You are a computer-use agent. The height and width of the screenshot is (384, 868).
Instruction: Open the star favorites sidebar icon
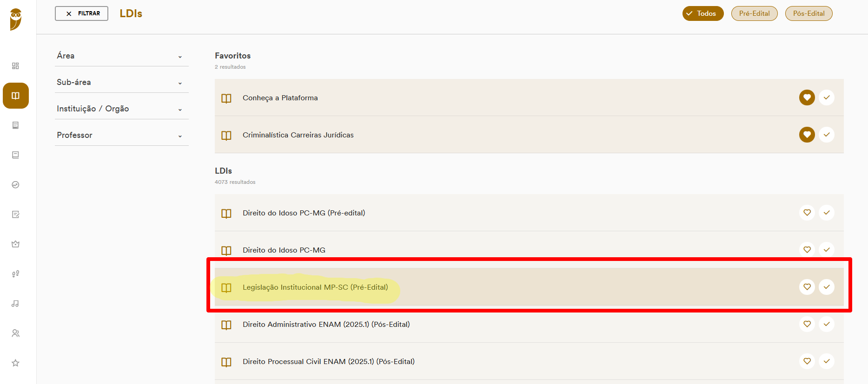tap(15, 363)
